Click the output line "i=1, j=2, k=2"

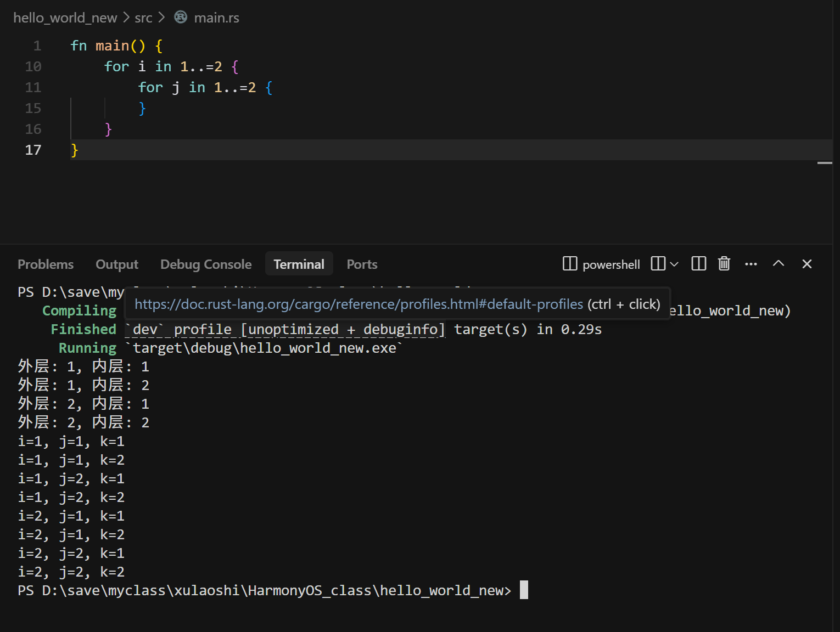point(71,497)
